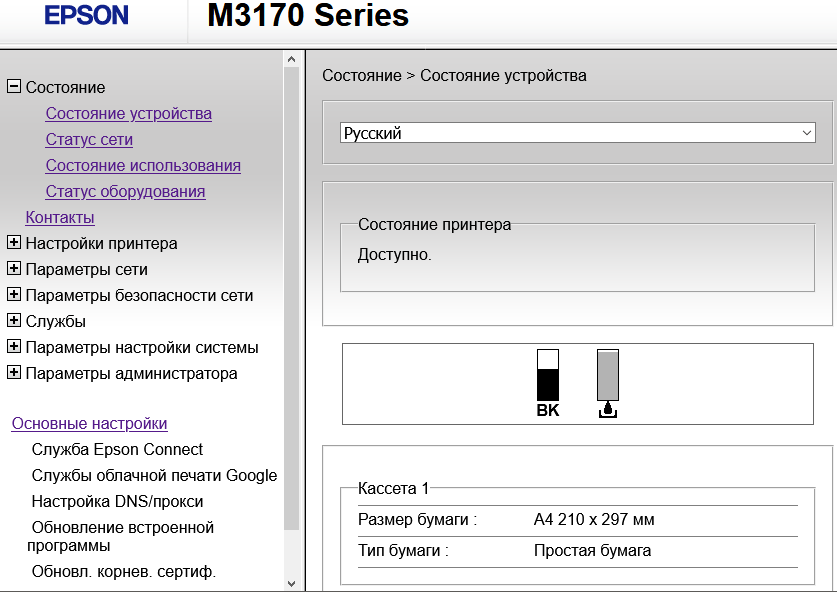
Task: Expand the Службы section
Action: coord(14,321)
